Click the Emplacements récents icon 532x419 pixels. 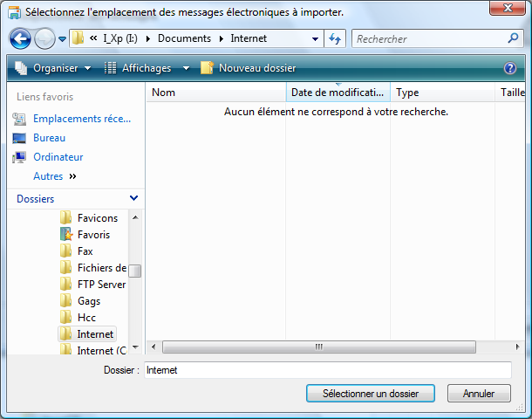click(19, 119)
